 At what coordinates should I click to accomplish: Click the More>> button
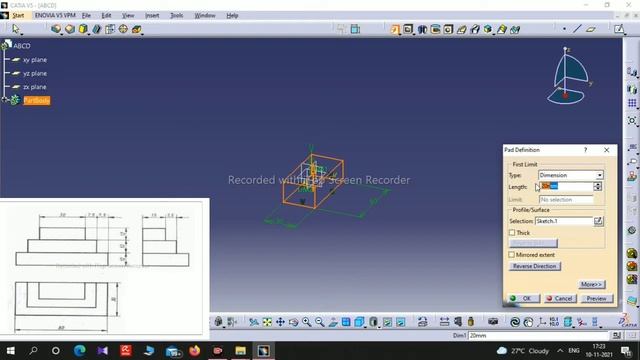[592, 284]
